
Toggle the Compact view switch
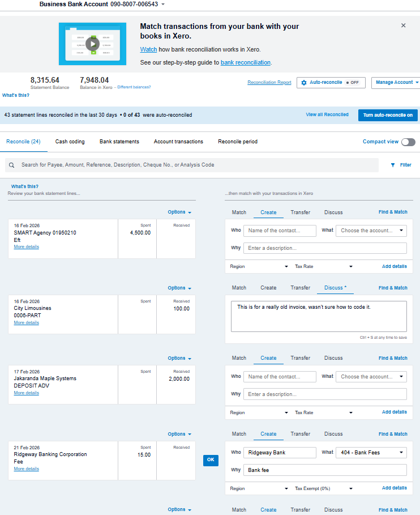pos(408,142)
